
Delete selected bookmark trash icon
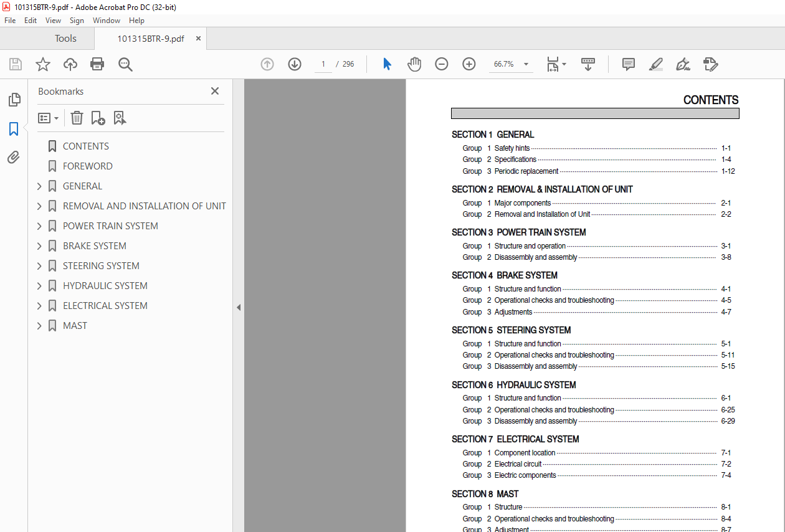pos(77,118)
